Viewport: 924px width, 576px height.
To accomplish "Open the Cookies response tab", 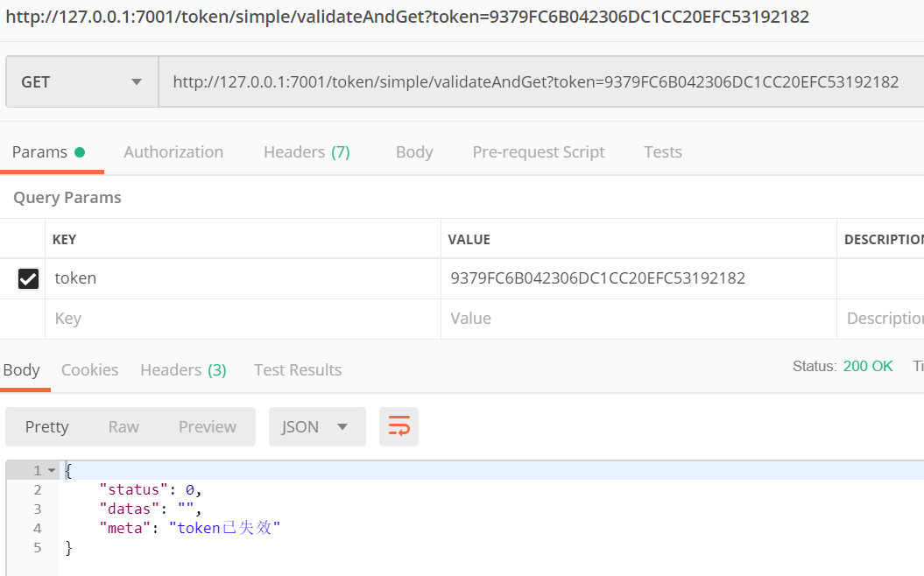I will [x=89, y=369].
